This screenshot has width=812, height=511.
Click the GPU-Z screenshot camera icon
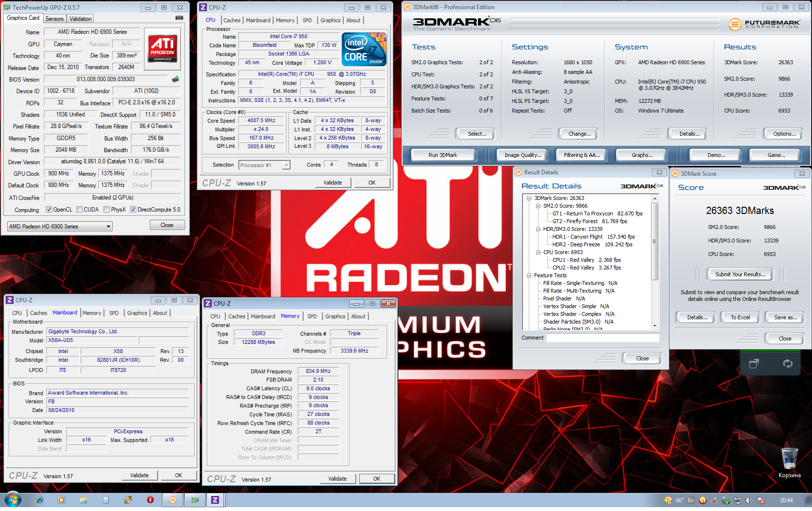pos(179,18)
